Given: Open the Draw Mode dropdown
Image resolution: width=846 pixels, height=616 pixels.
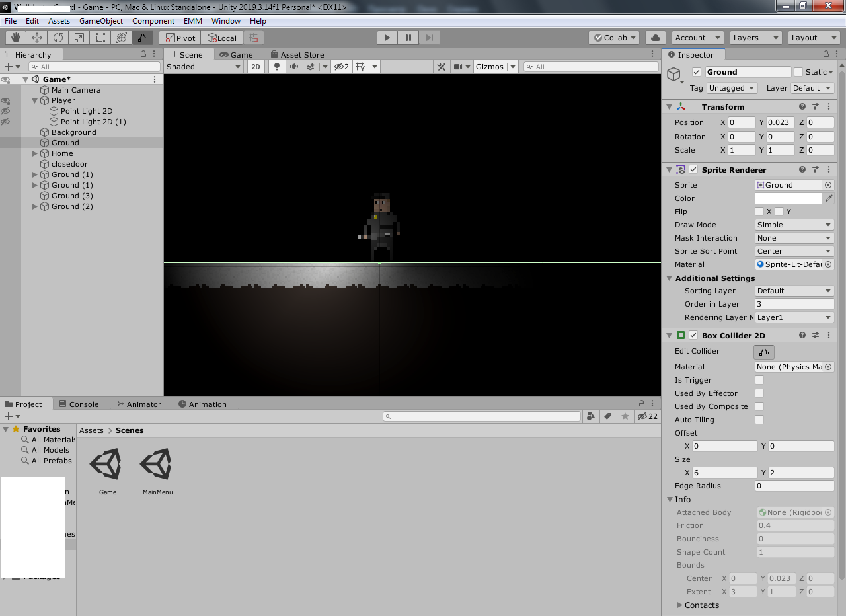Looking at the screenshot, I should click(x=794, y=225).
